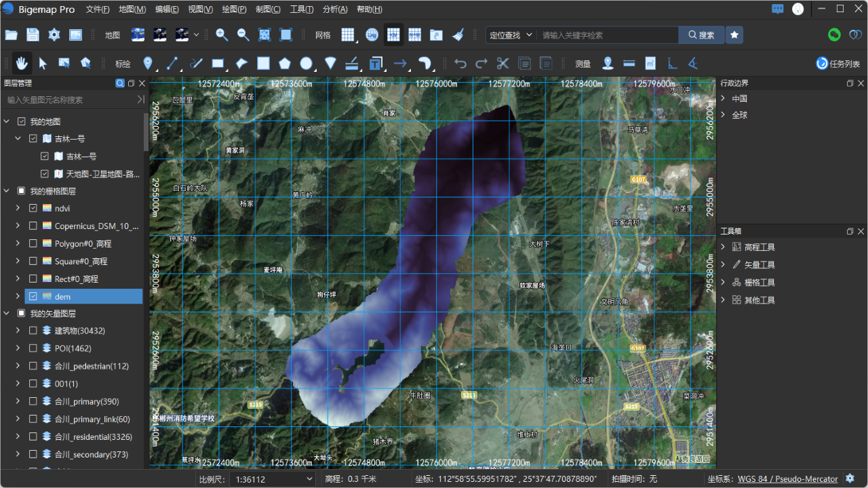Select the text label tool
The image size is (868, 488).
click(x=375, y=63)
